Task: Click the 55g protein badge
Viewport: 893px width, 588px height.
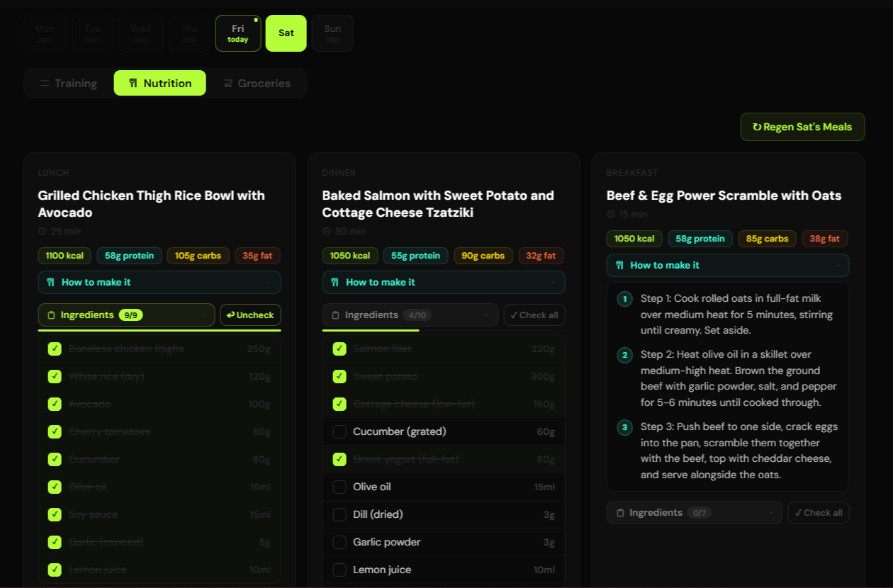Action: click(x=415, y=256)
